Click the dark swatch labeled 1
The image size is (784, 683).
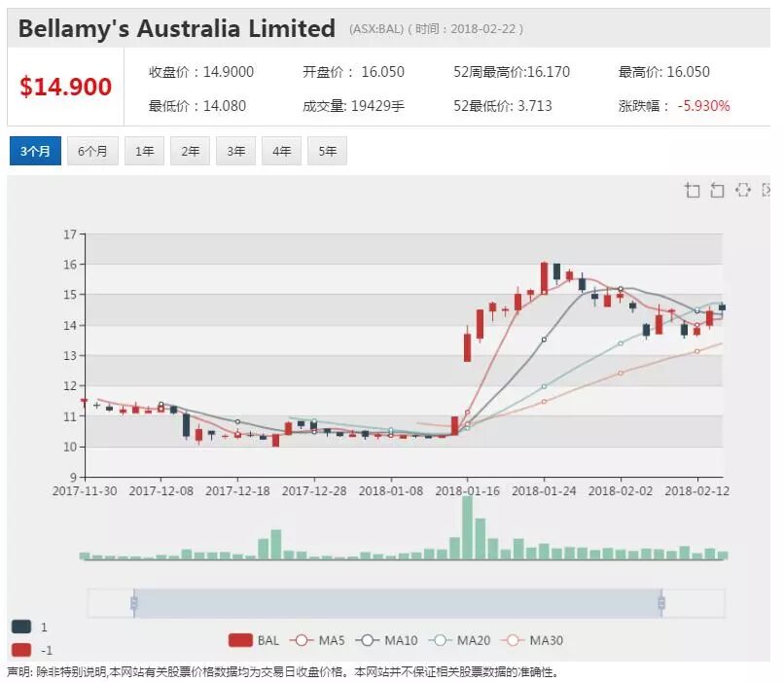click(x=21, y=627)
